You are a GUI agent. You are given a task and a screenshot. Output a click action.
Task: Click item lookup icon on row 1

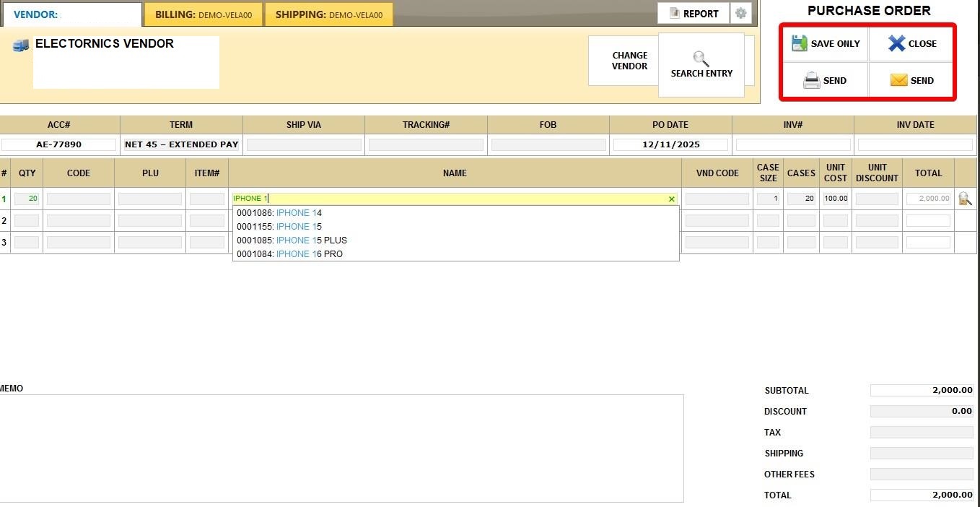point(965,199)
